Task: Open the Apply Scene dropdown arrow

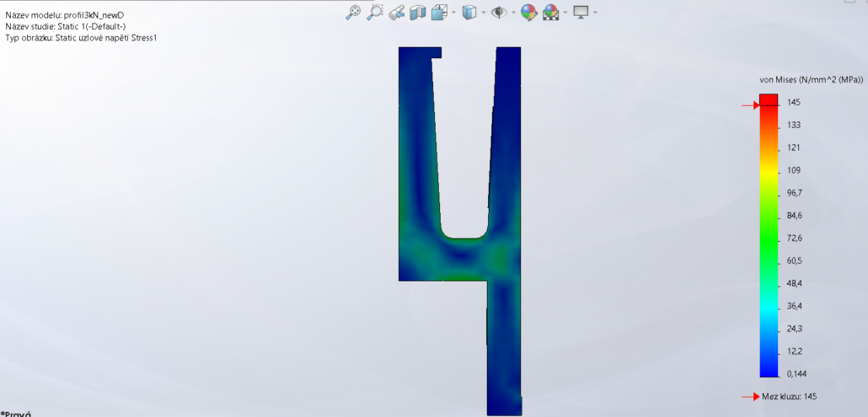Action: point(565,13)
